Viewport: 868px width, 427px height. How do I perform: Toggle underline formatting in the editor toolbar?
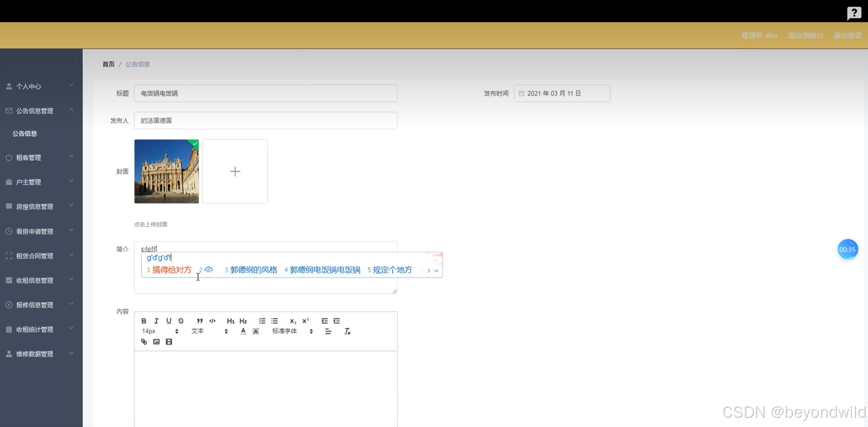(169, 321)
